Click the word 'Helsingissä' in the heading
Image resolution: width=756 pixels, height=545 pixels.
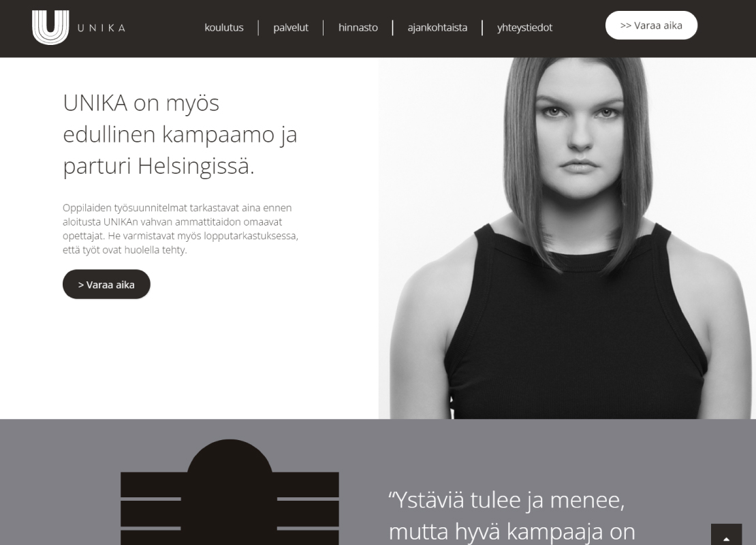click(195, 166)
